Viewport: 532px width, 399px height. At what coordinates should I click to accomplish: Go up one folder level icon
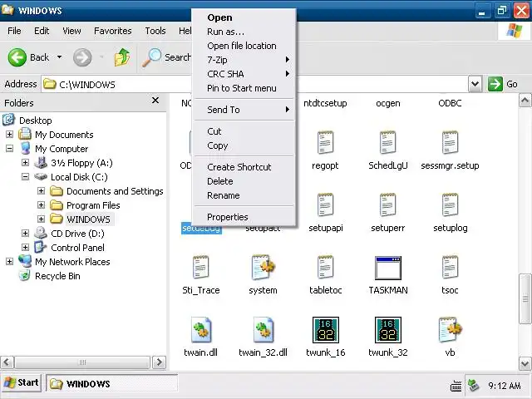pos(122,57)
